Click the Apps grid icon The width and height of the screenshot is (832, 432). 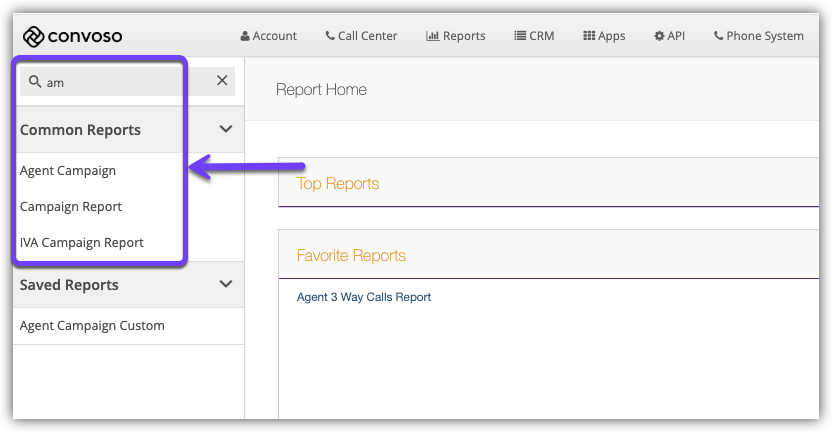tap(589, 36)
